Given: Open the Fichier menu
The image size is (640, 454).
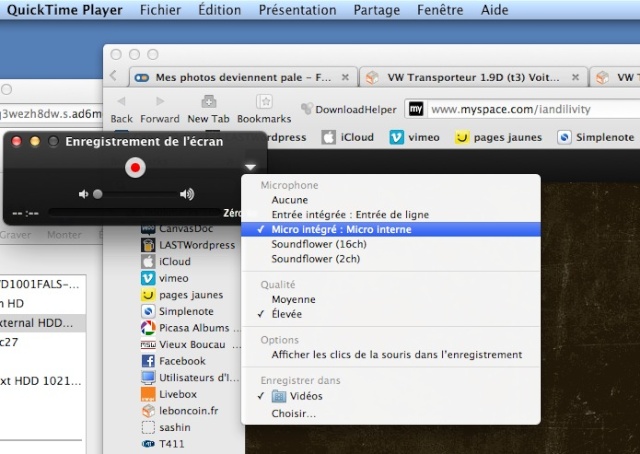Looking at the screenshot, I should pyautogui.click(x=160, y=10).
